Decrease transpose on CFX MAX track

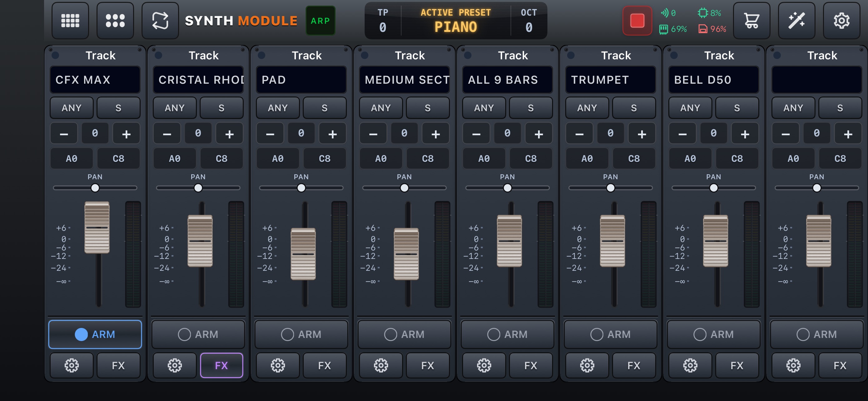[64, 134]
